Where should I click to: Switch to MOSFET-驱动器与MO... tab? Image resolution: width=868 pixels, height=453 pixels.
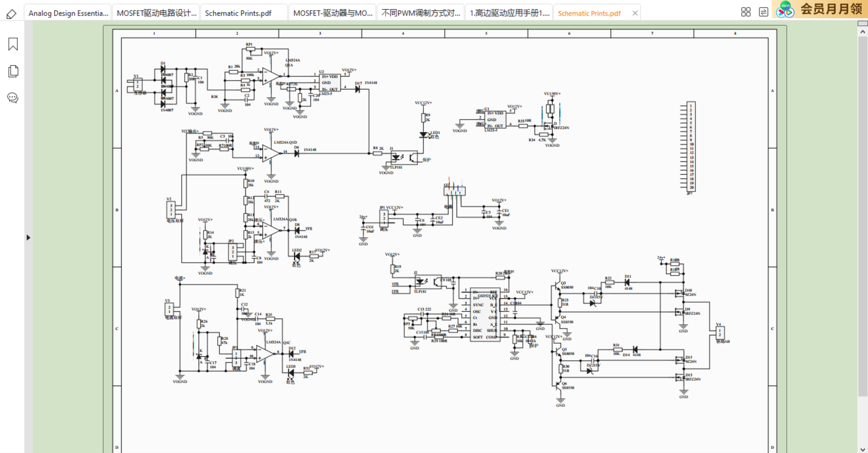click(332, 13)
